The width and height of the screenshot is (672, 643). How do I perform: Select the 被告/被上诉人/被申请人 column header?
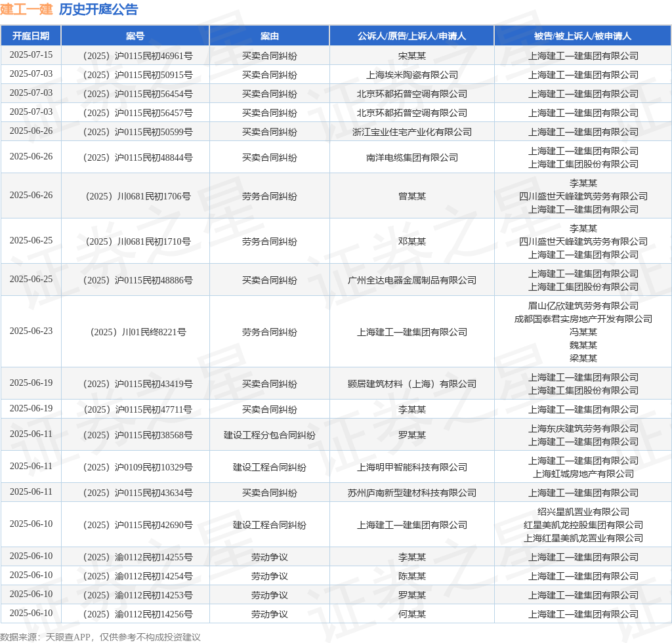583,36
